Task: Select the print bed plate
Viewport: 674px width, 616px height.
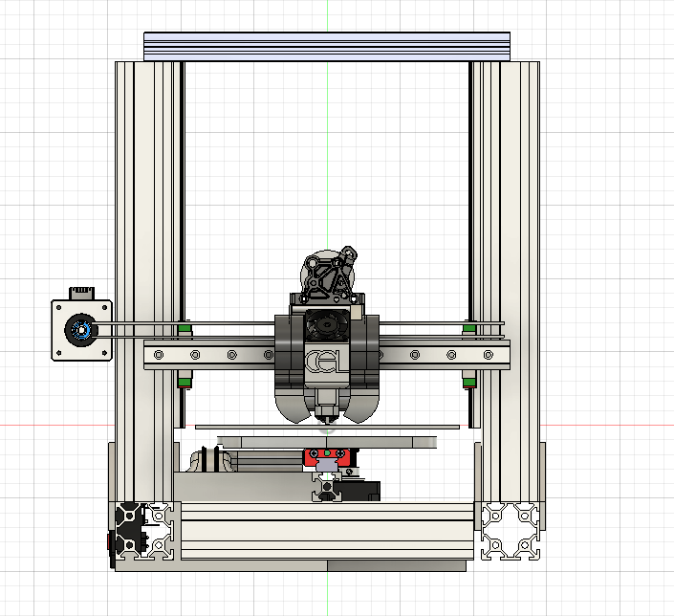Action: tap(327, 441)
